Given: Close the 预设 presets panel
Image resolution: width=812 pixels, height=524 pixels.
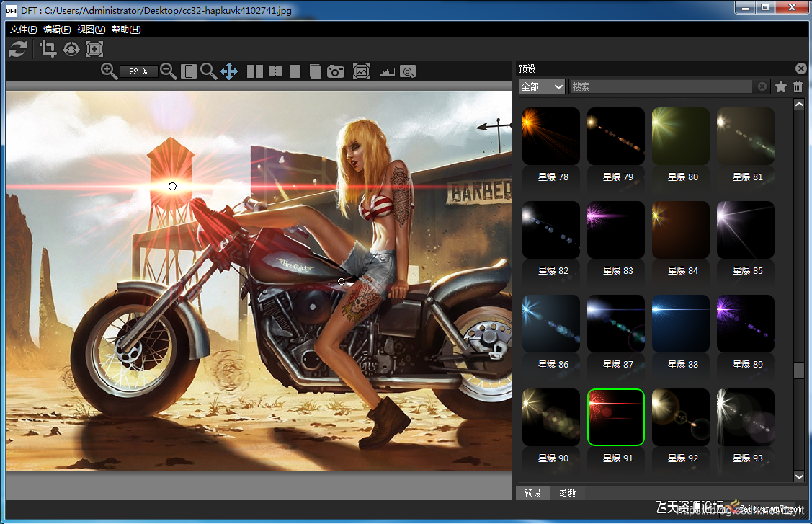Looking at the screenshot, I should (800, 68).
